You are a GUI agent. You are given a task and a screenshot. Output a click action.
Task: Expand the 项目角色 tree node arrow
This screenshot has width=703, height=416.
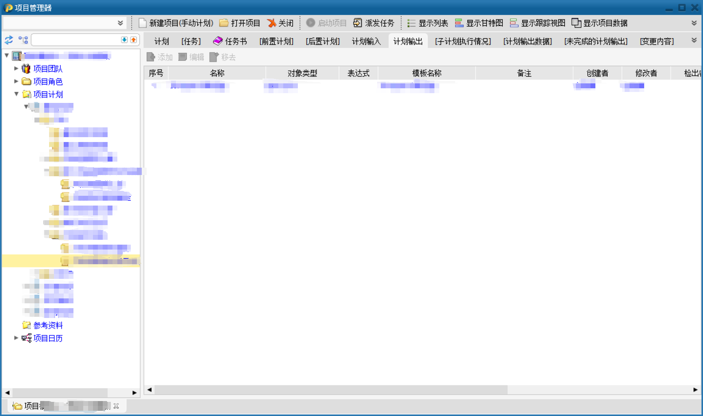16,81
